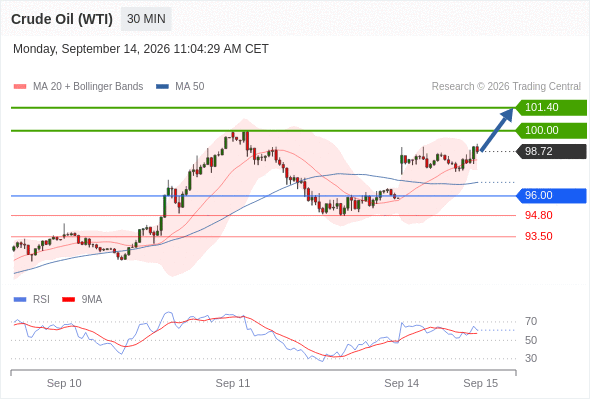Click the MA 50 legend label

tap(190, 87)
